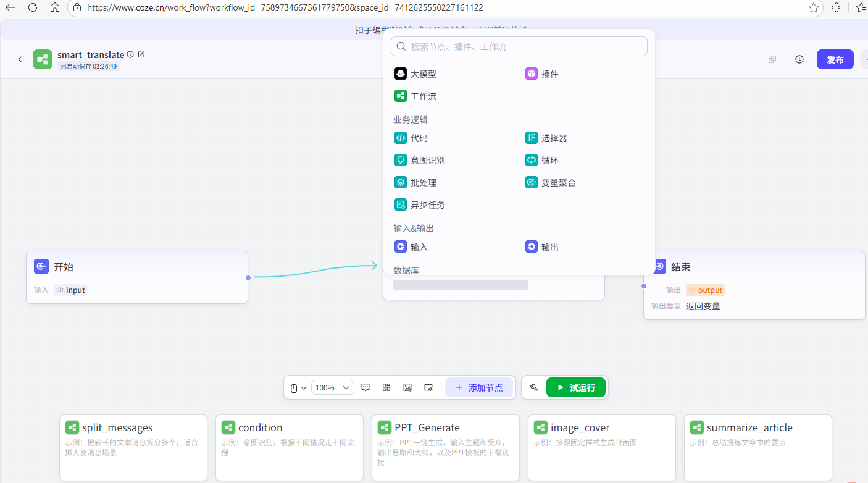Edit the smart_translate workflow name
The height and width of the screenshot is (483, 868).
coord(141,54)
